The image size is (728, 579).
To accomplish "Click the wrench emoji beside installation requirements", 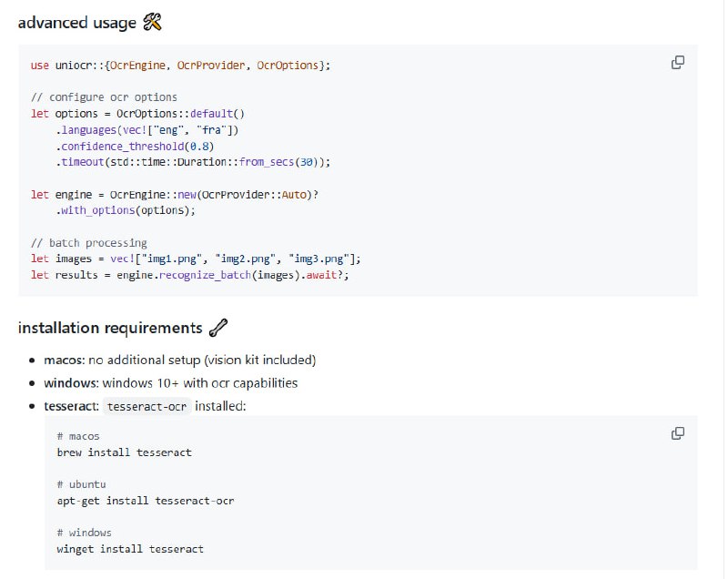I will (x=217, y=328).
